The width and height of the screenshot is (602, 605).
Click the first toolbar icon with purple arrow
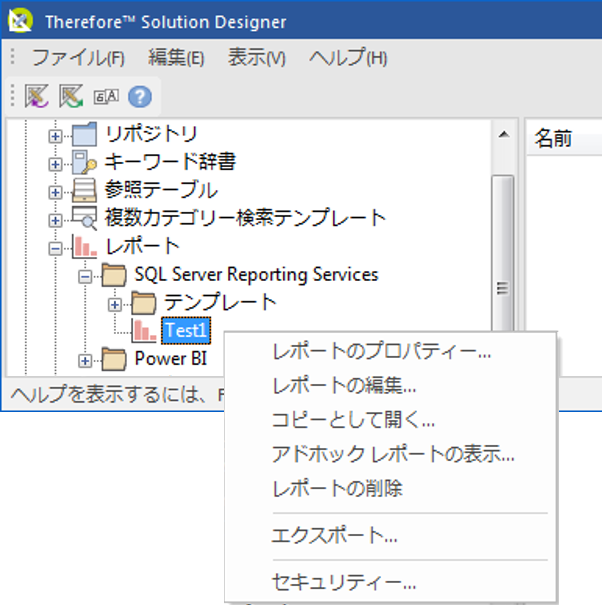pos(37,96)
